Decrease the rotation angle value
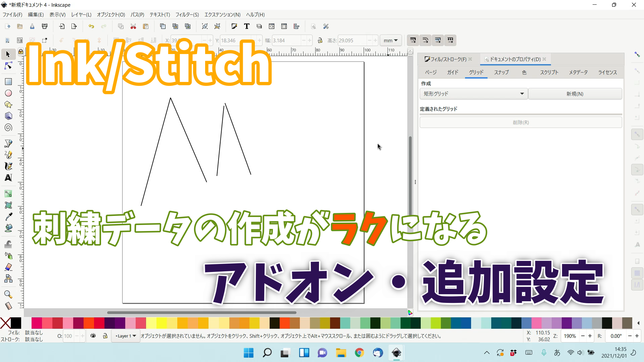This screenshot has width=644, height=362. (x=630, y=336)
